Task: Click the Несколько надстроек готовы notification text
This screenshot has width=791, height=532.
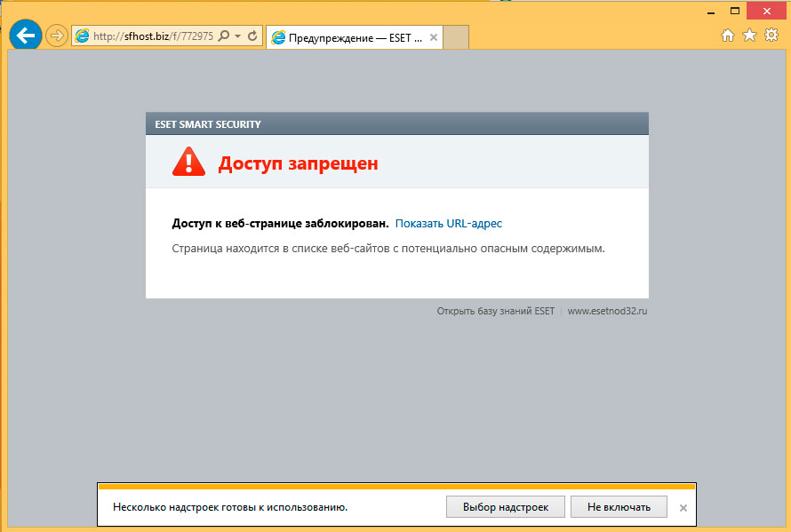Action: click(x=230, y=507)
